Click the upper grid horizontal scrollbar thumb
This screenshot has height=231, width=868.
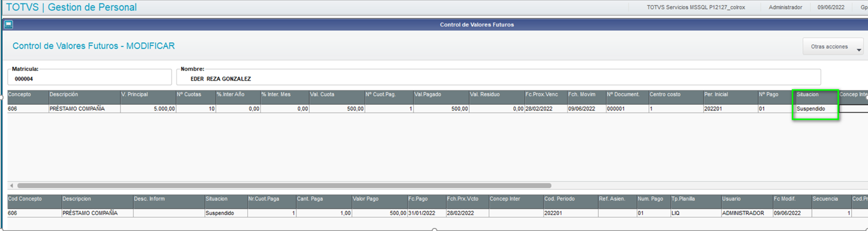[x=284, y=186]
